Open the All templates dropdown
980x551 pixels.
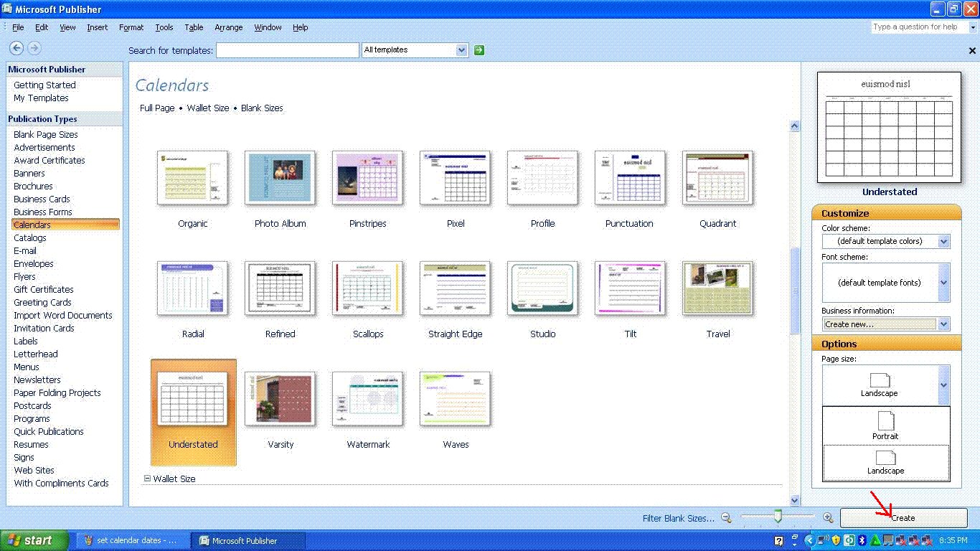tap(461, 50)
